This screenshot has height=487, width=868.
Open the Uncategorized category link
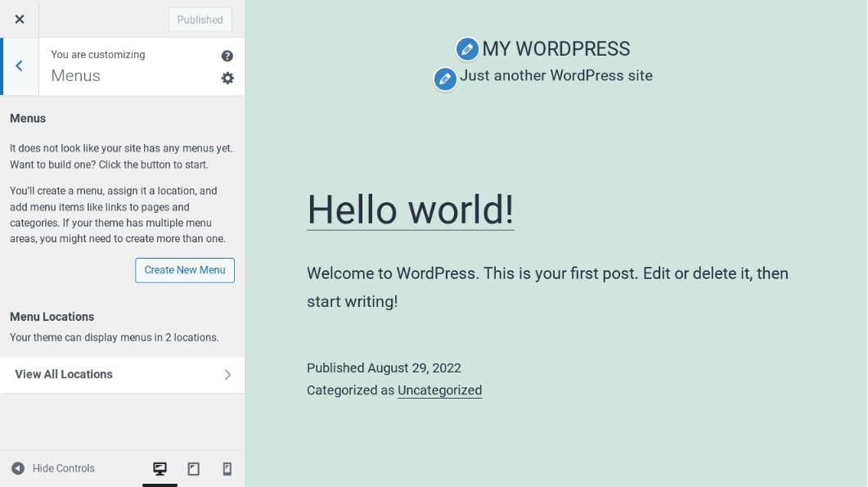click(439, 390)
